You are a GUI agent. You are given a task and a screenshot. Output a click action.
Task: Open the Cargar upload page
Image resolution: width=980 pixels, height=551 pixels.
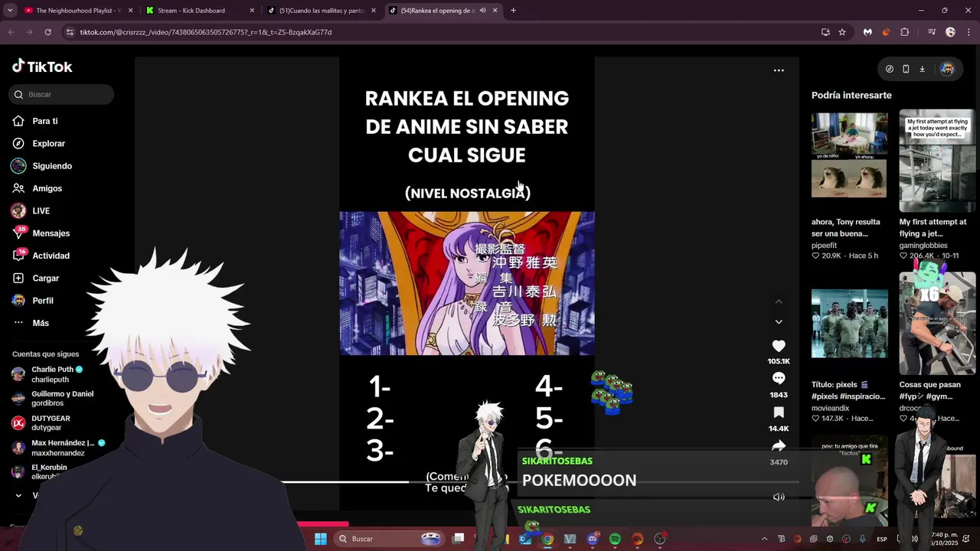pos(45,278)
